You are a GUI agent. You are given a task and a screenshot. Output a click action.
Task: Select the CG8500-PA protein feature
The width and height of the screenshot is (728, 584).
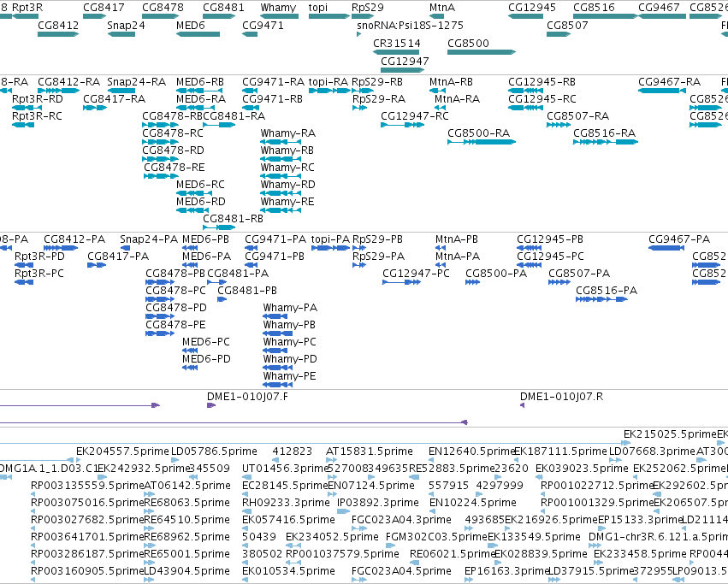point(472,282)
